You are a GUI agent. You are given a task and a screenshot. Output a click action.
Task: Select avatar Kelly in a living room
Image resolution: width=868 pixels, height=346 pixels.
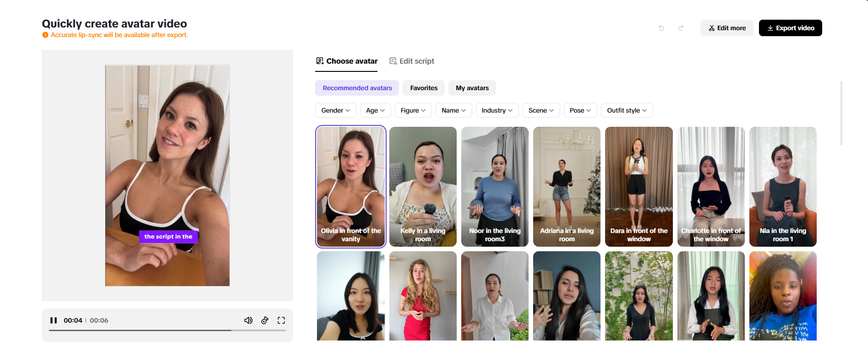pyautogui.click(x=423, y=187)
